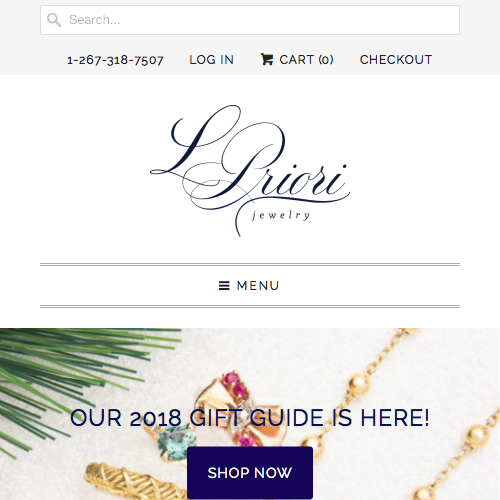Screen dimensions: 500x500
Task: Expand the MENU navigation label
Action: pyautogui.click(x=258, y=286)
